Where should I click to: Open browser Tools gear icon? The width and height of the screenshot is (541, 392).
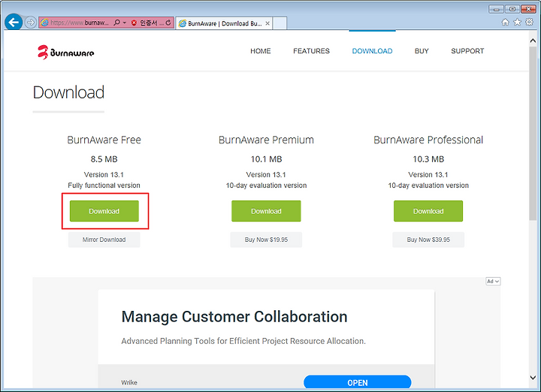click(x=529, y=23)
